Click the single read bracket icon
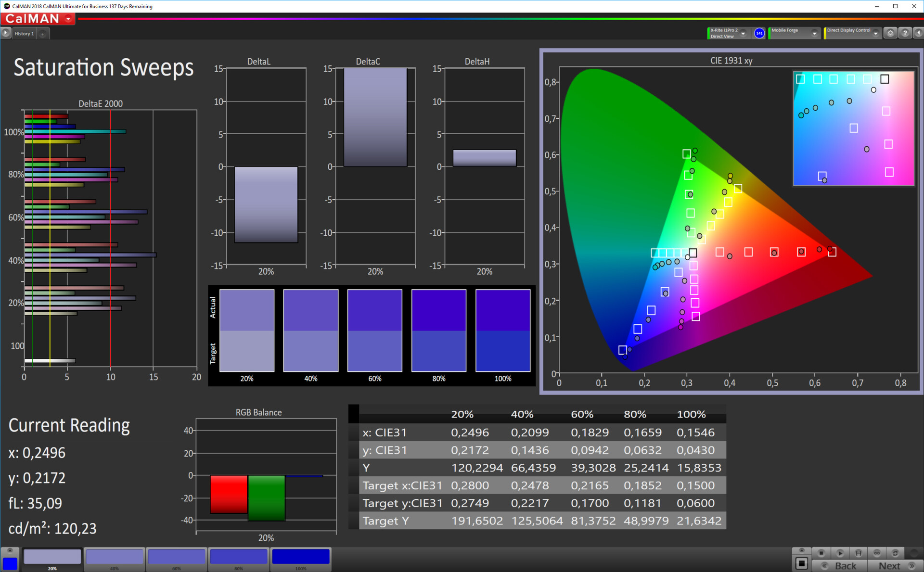The image size is (924, 572). point(858,553)
